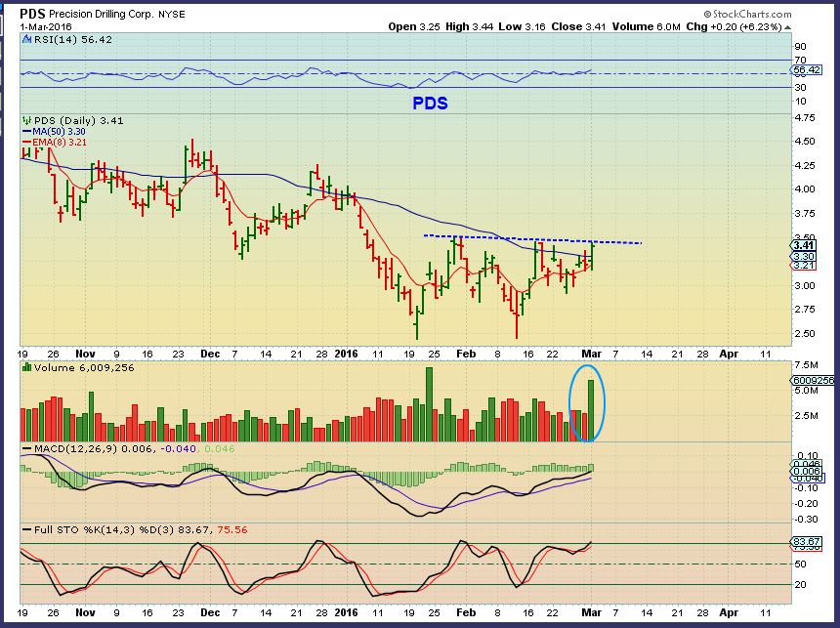Click the red EMA(8) legend line swatch
Image resolution: width=840 pixels, height=628 pixels.
[26, 142]
